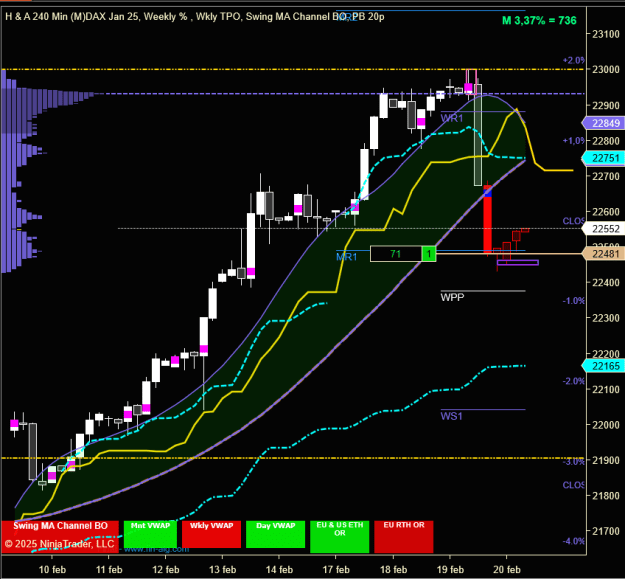Toggle the Mnt VWAP indicator button
Screen dimensions: 625x579
click(x=150, y=534)
